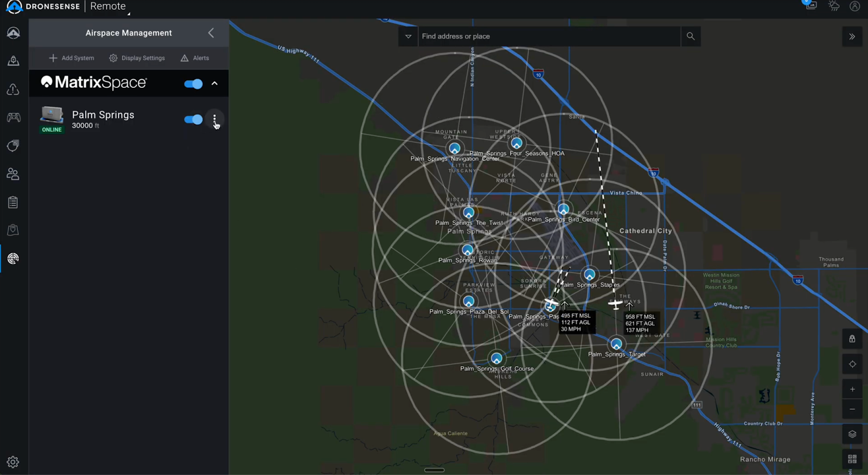
Task: Open the drone landing pad sidebar icon
Action: click(14, 61)
